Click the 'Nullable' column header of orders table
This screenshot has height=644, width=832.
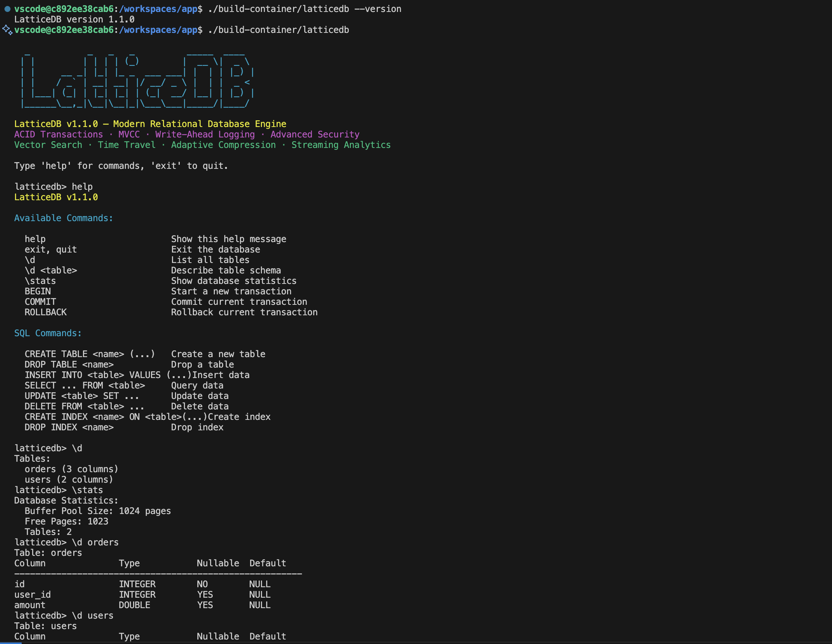tap(218, 563)
